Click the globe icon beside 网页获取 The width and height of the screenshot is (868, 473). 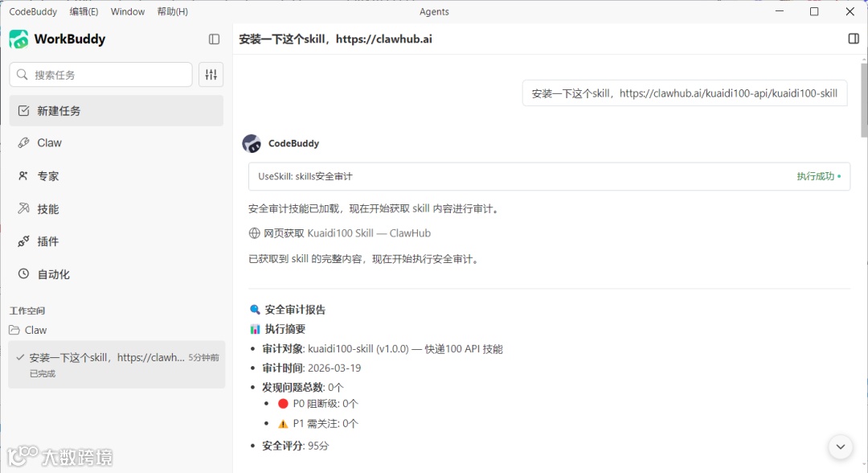(254, 233)
